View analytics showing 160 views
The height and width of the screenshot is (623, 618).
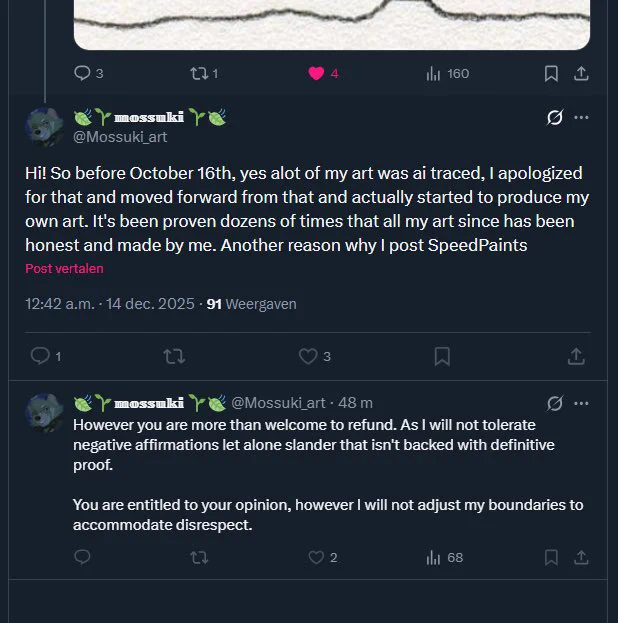[x=448, y=74]
